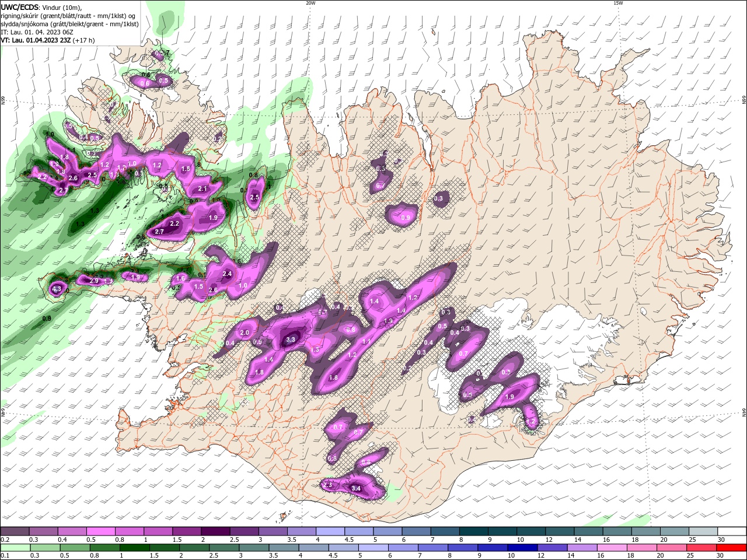747x560 pixels.
Task: Select the bright red rain swatch starting at 30
Action: click(x=732, y=548)
